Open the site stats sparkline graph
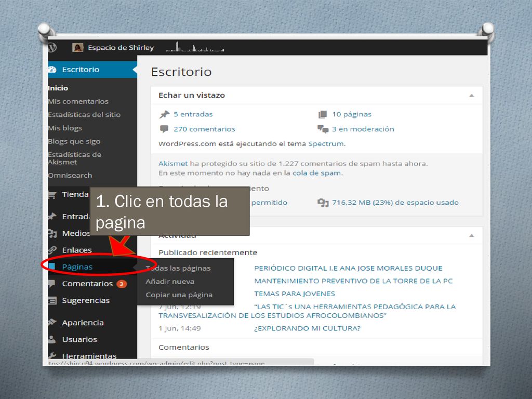 (195, 47)
